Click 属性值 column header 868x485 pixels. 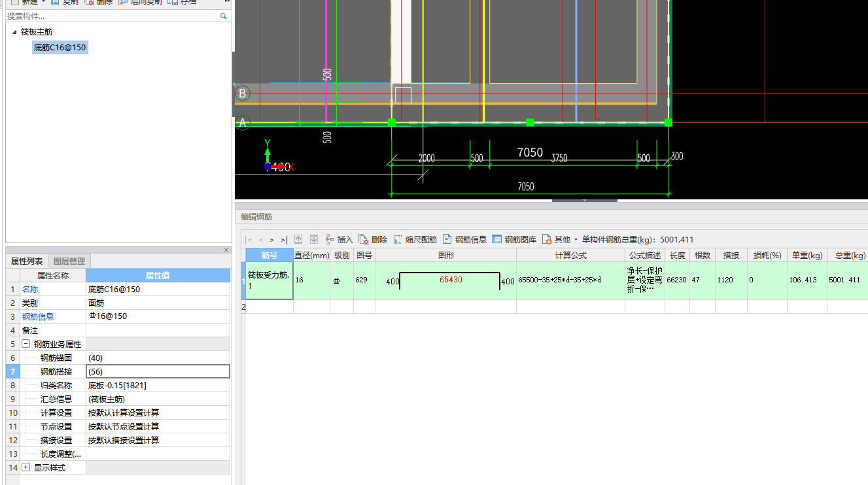(x=158, y=275)
